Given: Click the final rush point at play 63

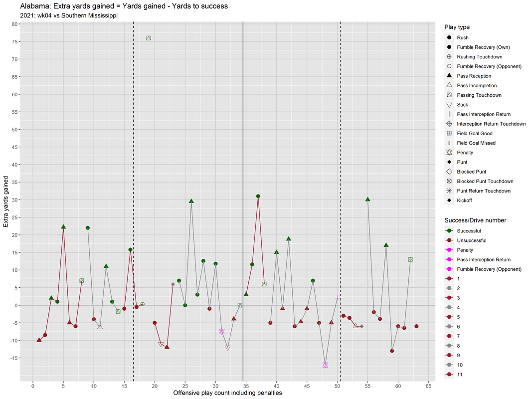Looking at the screenshot, I should tap(417, 326).
